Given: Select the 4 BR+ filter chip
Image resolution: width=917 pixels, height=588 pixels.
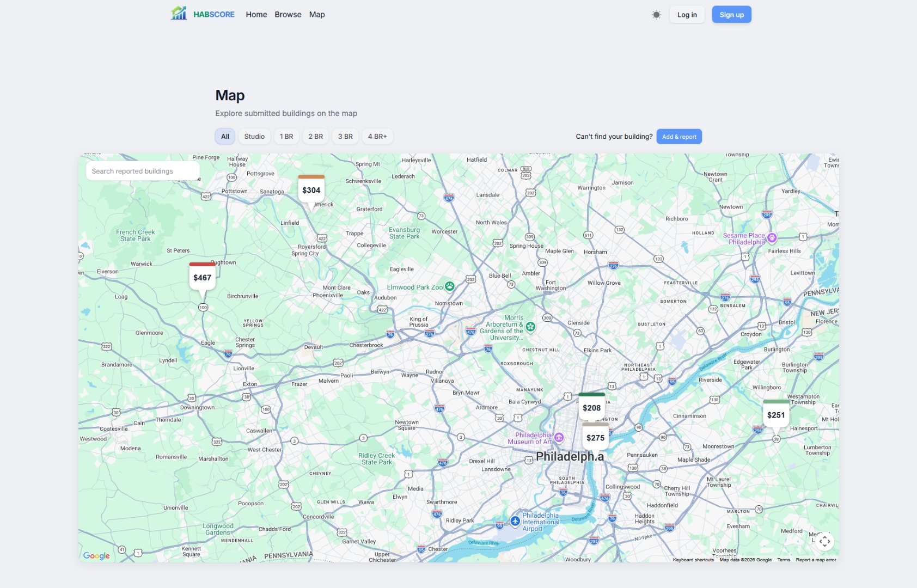Looking at the screenshot, I should (x=377, y=137).
